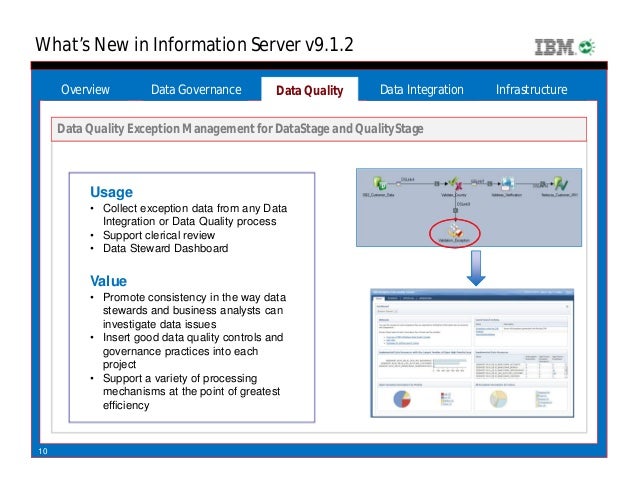The image size is (638, 493).
Task: Click the slide title What's New in Information Server
Action: point(194,44)
